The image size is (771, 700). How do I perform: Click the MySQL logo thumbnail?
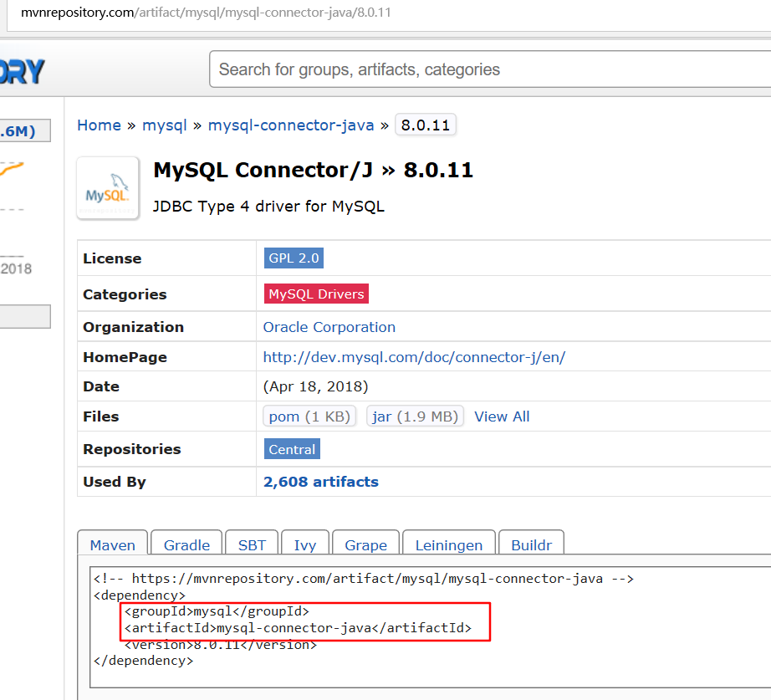(108, 188)
